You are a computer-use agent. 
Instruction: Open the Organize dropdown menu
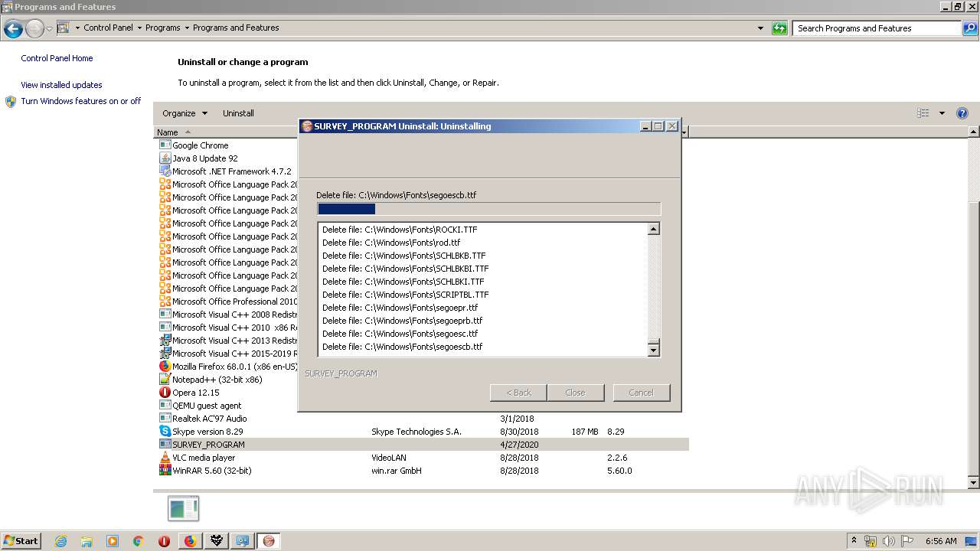coord(185,113)
